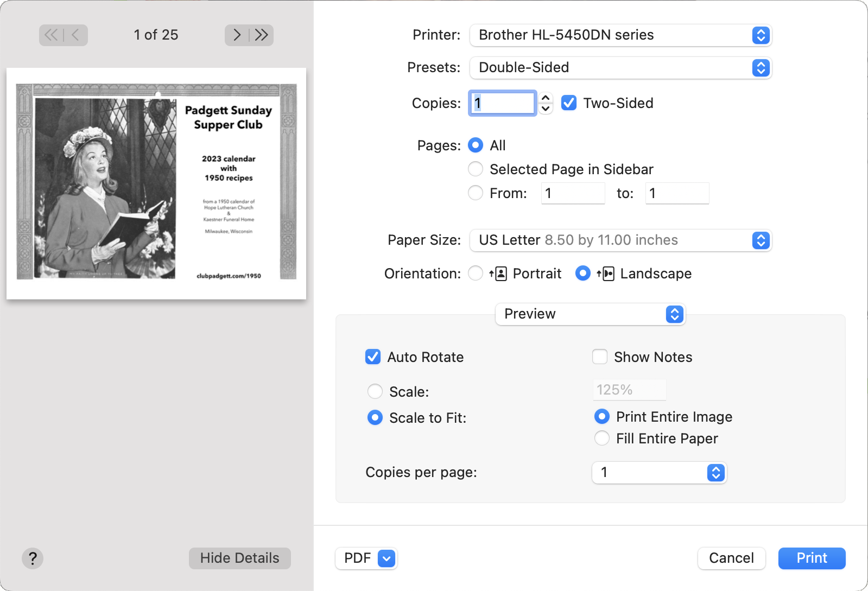The height and width of the screenshot is (591, 868).
Task: Open the PDF options arrow menu
Action: click(x=386, y=558)
